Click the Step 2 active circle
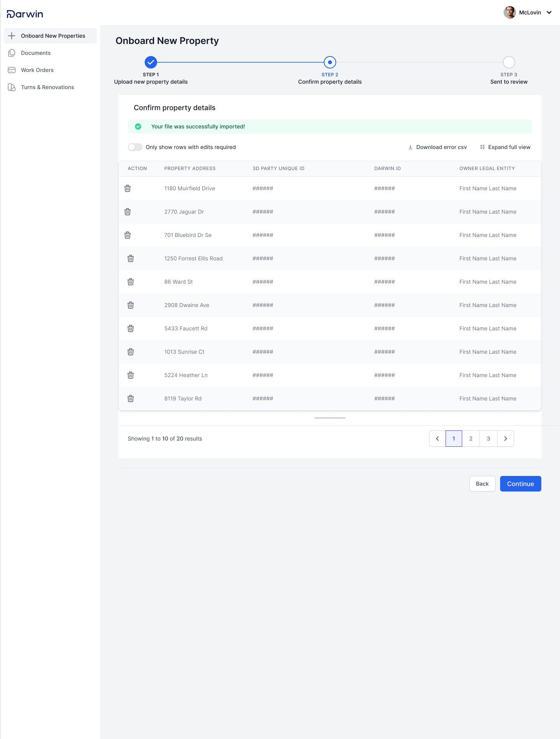 click(330, 62)
